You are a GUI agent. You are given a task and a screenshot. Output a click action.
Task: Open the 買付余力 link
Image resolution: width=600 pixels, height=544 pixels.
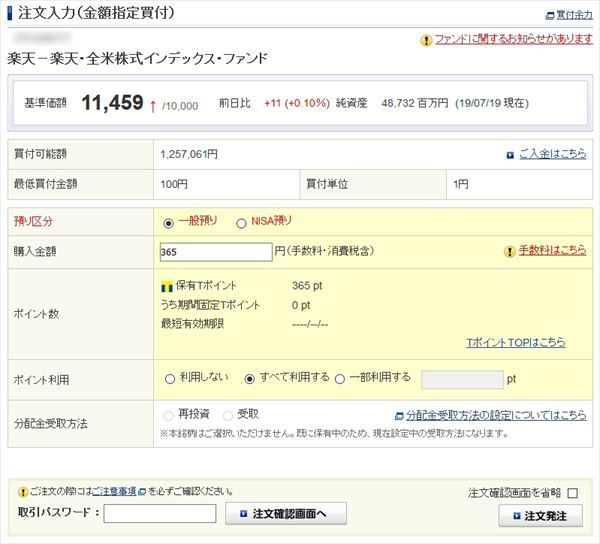[574, 15]
